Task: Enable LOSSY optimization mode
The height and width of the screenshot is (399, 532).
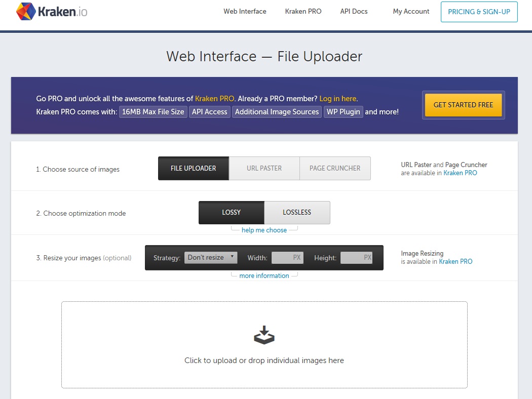Action: tap(232, 213)
